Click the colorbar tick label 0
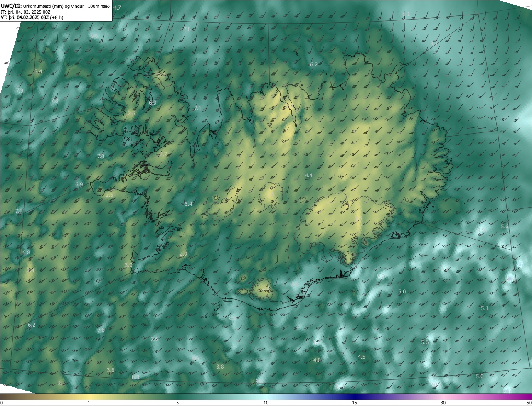This screenshot has width=532, height=406. click(1, 403)
